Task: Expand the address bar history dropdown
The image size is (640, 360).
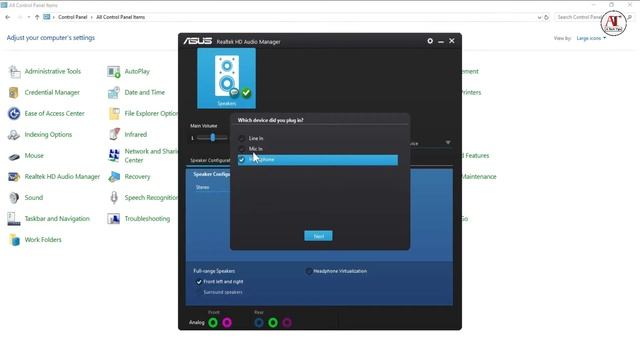Action: pyautogui.click(x=539, y=17)
